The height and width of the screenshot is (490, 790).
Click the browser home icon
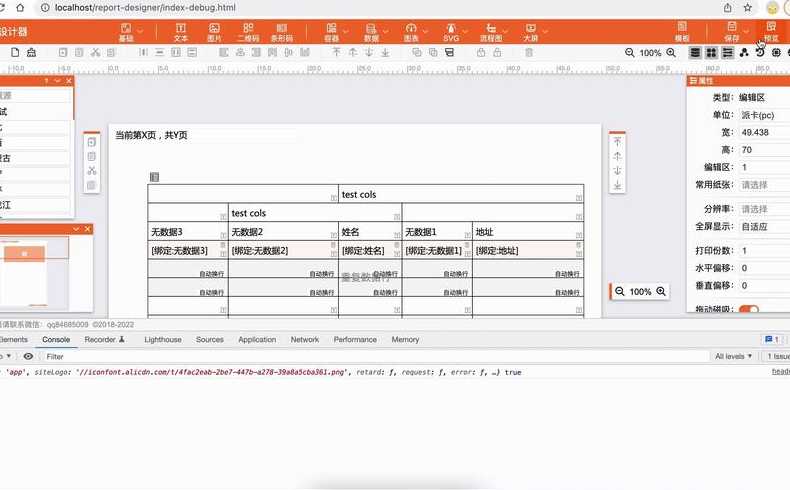(x=20, y=8)
